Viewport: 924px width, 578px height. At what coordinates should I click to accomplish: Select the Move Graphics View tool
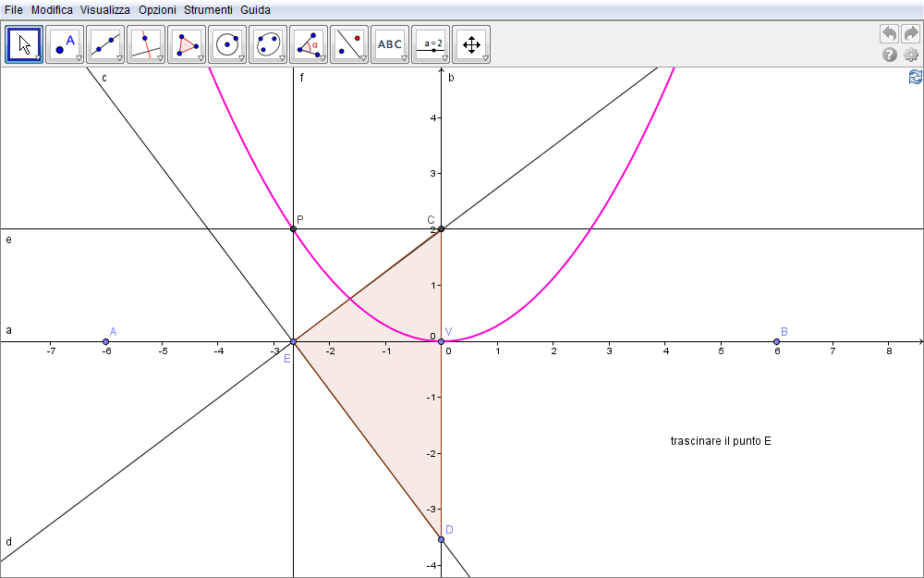pyautogui.click(x=471, y=43)
